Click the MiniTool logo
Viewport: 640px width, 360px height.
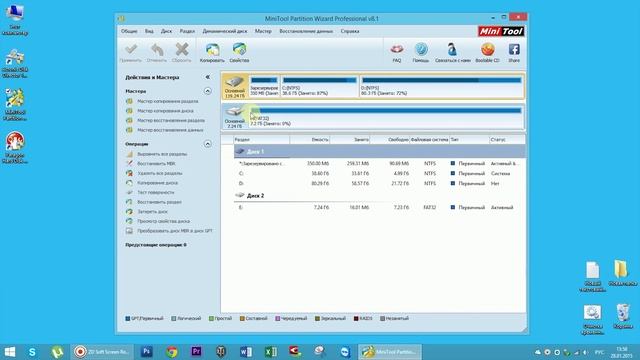(x=501, y=31)
